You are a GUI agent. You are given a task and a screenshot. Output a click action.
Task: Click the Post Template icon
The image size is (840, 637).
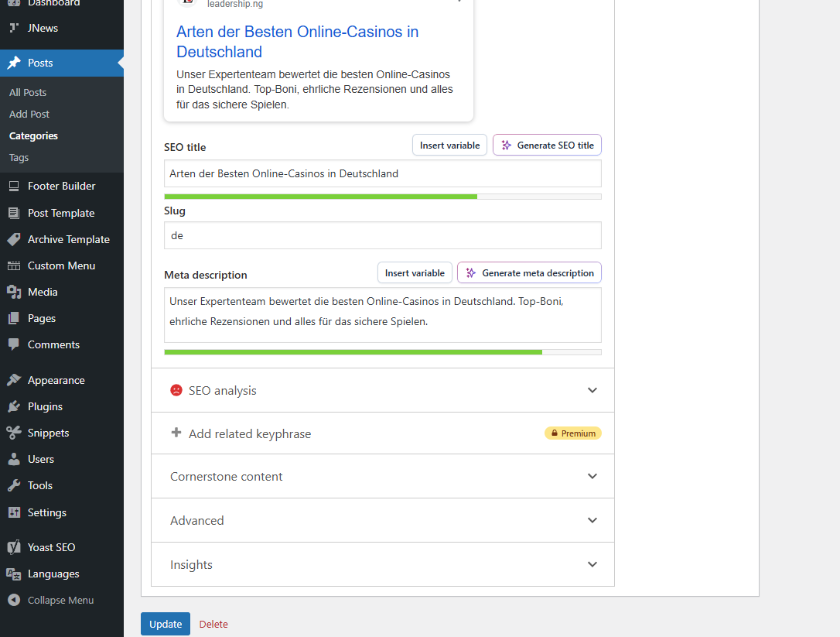coord(14,213)
